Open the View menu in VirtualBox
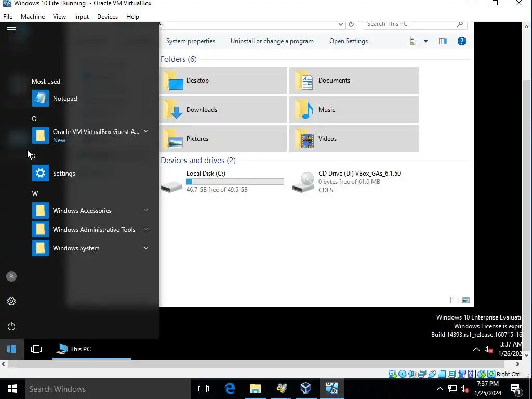 [x=59, y=16]
